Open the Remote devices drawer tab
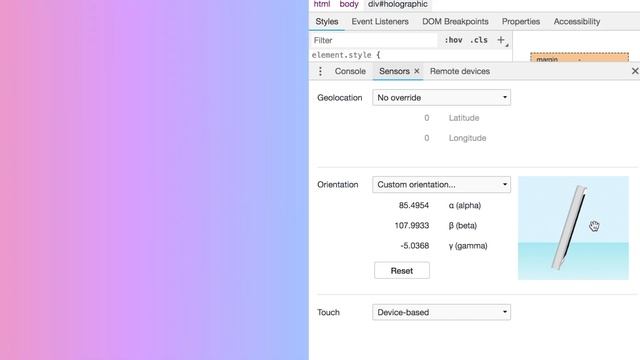 coord(460,71)
